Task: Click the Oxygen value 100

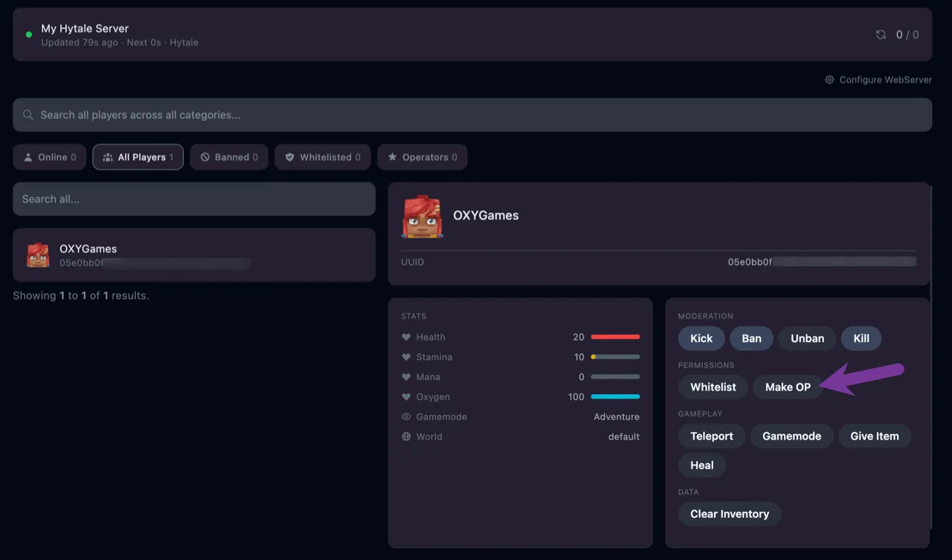Action: pos(576,397)
